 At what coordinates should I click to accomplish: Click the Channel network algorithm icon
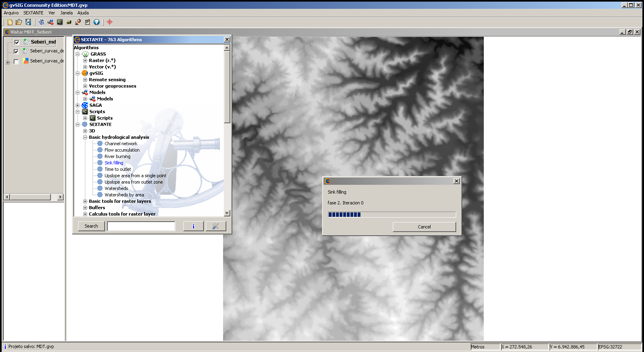(100, 144)
